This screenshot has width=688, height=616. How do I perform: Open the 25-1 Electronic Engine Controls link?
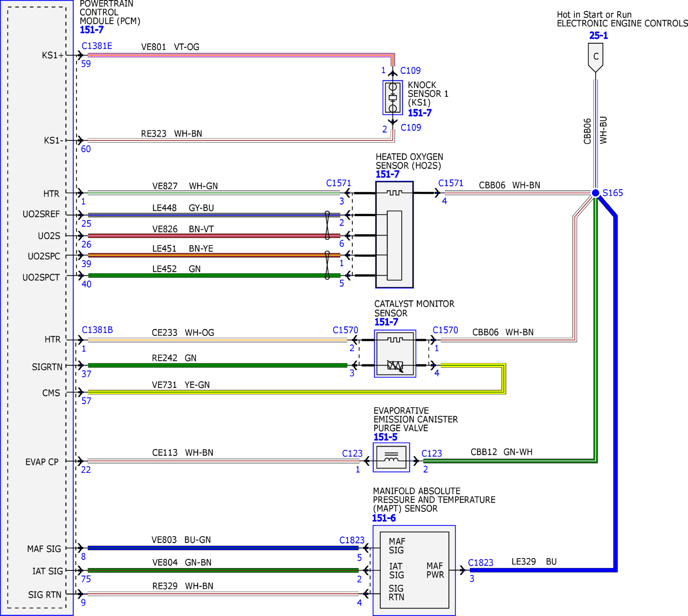click(598, 35)
